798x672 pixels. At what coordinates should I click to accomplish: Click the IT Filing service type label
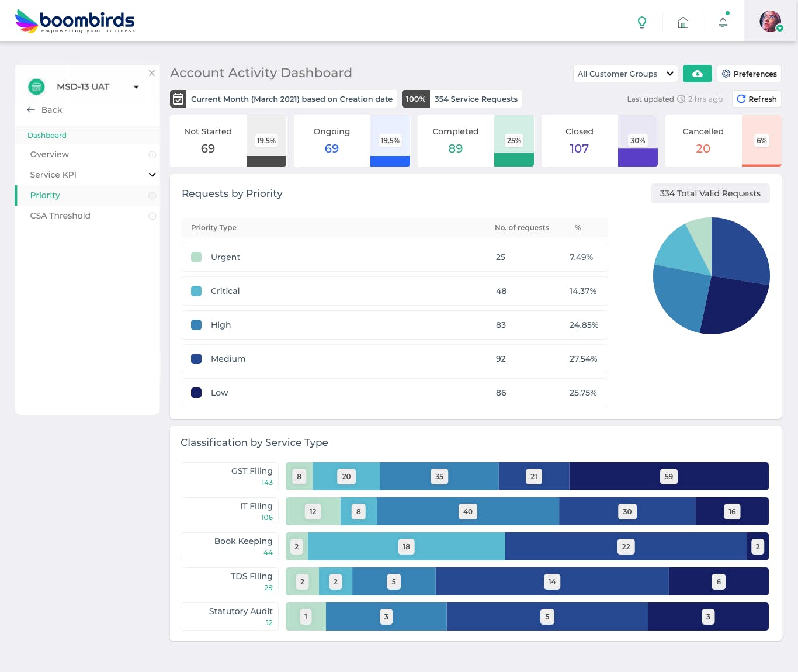click(x=256, y=506)
